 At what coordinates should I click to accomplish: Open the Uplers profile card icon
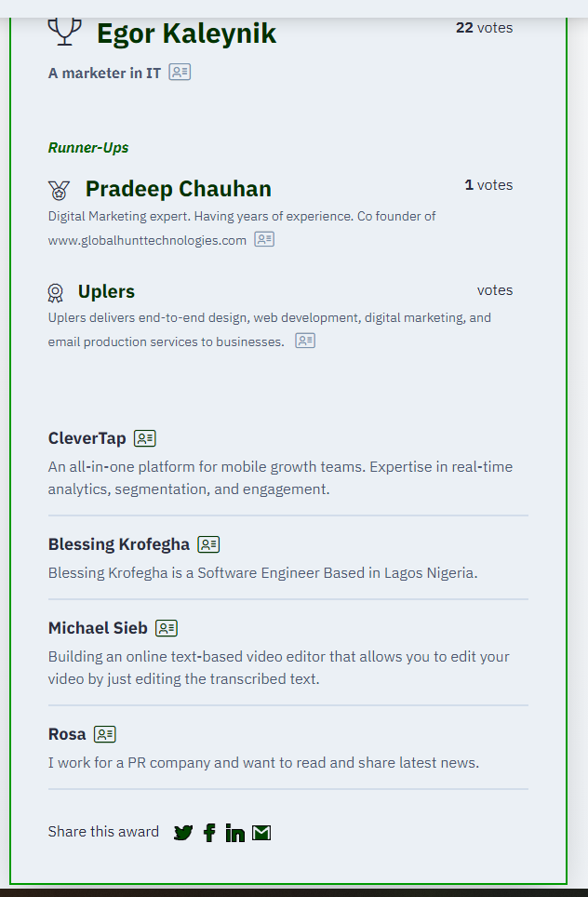coord(305,341)
